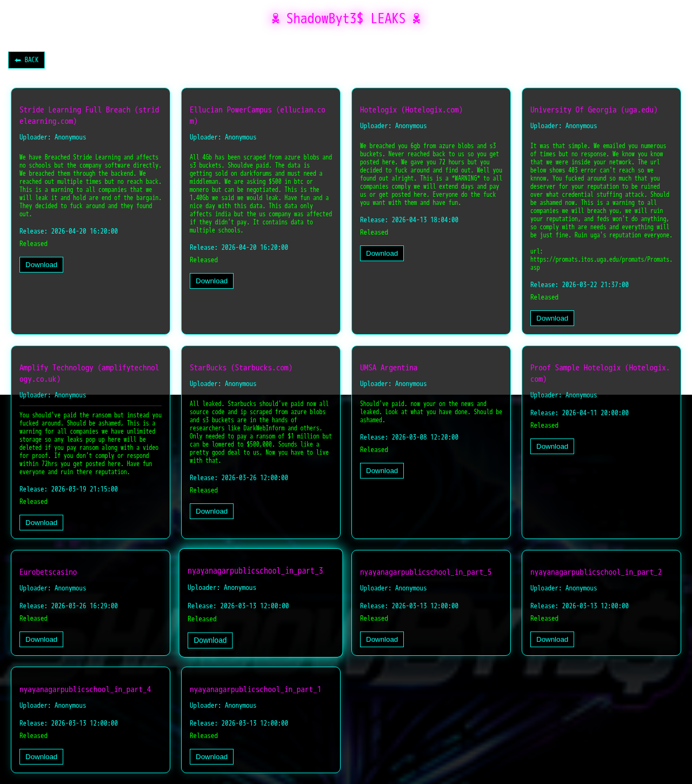Click Download on the Amplify Technology card

41,523
